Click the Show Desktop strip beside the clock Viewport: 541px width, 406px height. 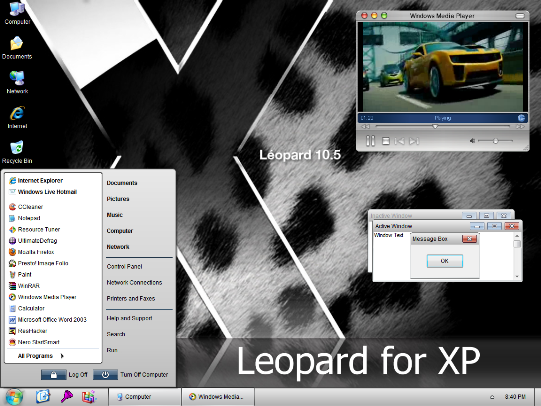(x=537, y=397)
